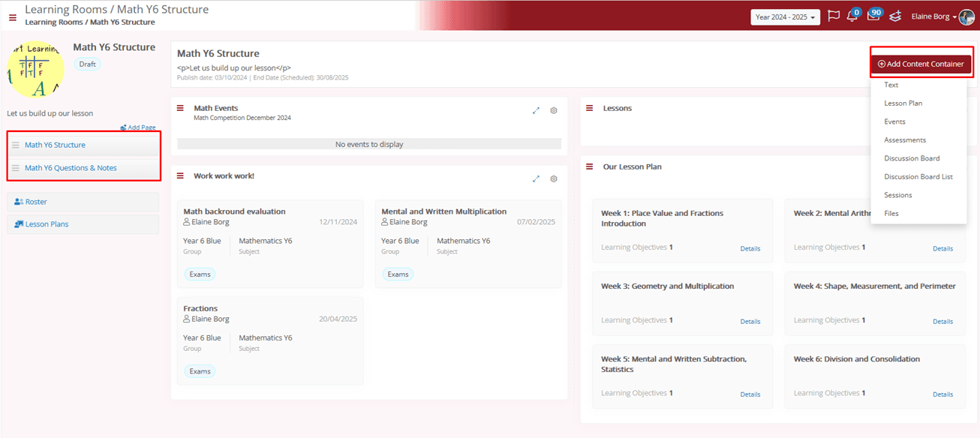
Task: Click Exams tag on Fractions card
Action: click(x=200, y=371)
